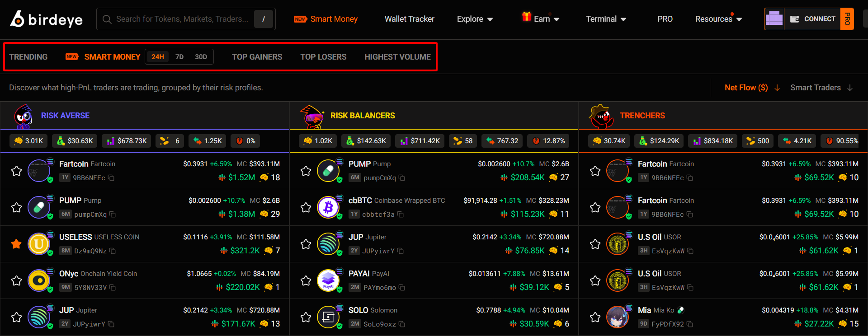The image size is (868, 336).
Task: Select the 7D timeframe
Action: [x=179, y=57]
